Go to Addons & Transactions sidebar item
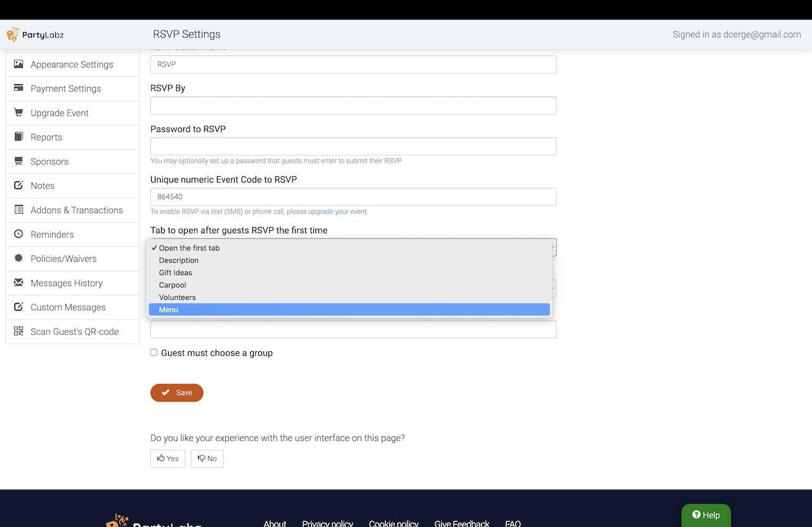This screenshot has height=527, width=812. (x=76, y=210)
